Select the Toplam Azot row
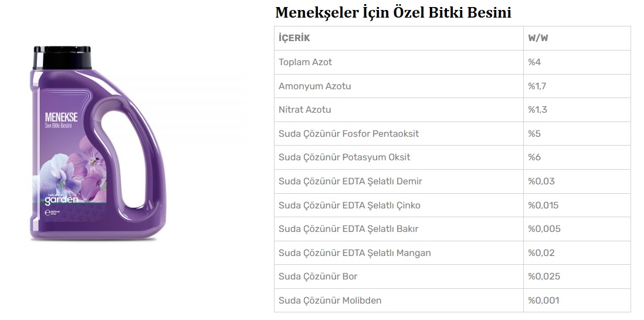Viewport: 644px width, 320px height. coord(452,62)
